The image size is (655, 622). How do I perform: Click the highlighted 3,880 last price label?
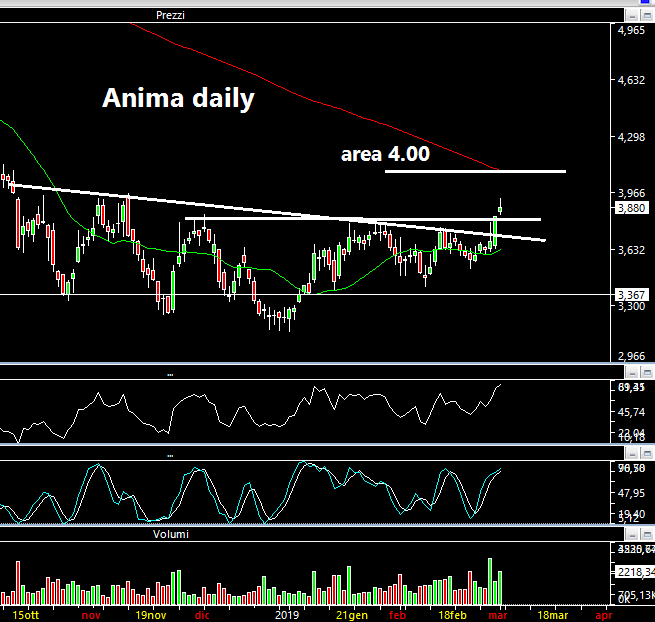pyautogui.click(x=632, y=208)
